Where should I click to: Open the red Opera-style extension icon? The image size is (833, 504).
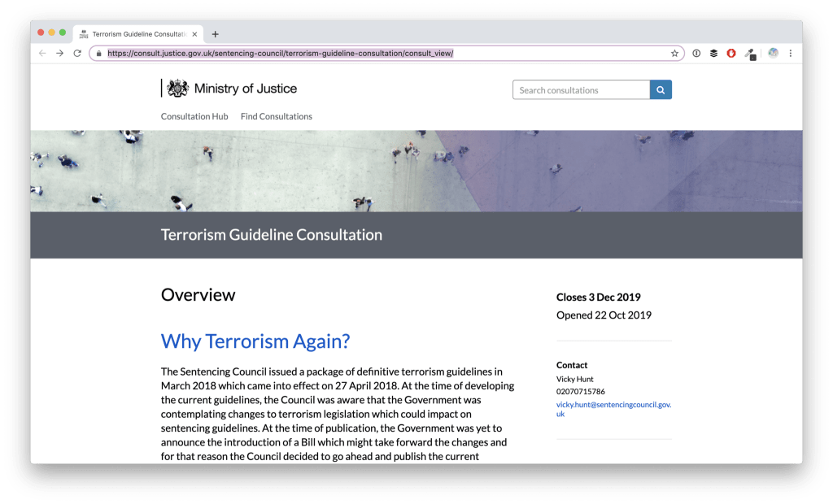(731, 53)
